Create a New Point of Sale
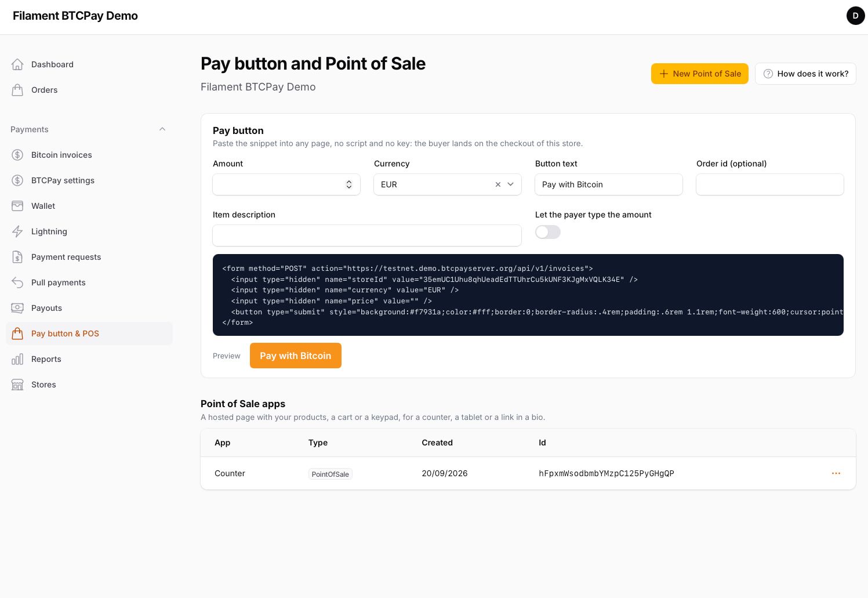The width and height of the screenshot is (868, 598). click(x=700, y=74)
